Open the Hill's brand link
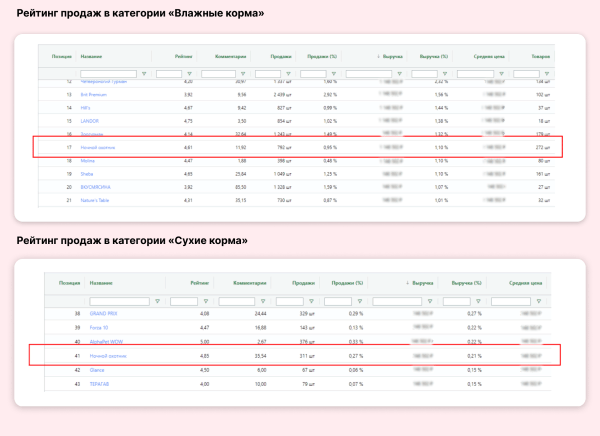The height and width of the screenshot is (436, 600). pos(85,108)
